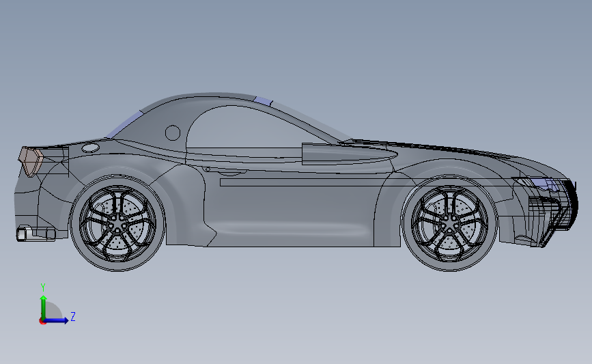Select the front tire's outer rubber
The width and height of the screenshot is (592, 364).
pyautogui.click(x=450, y=266)
